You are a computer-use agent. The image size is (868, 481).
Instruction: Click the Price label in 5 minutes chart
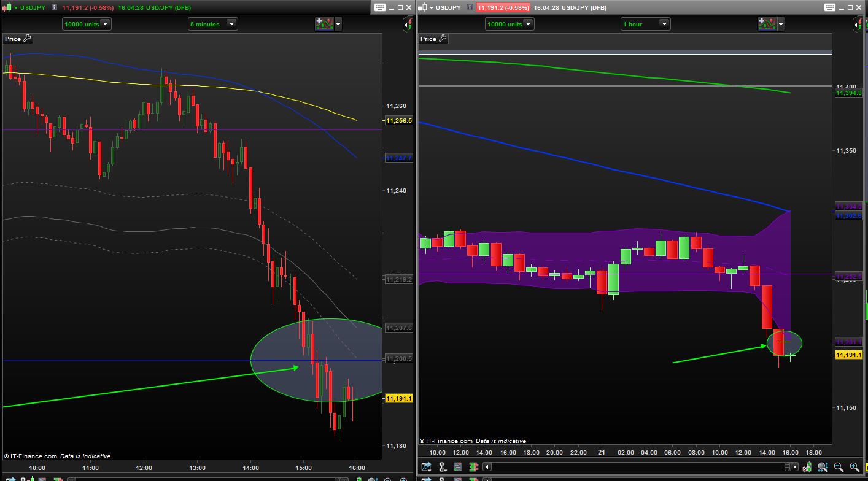13,39
